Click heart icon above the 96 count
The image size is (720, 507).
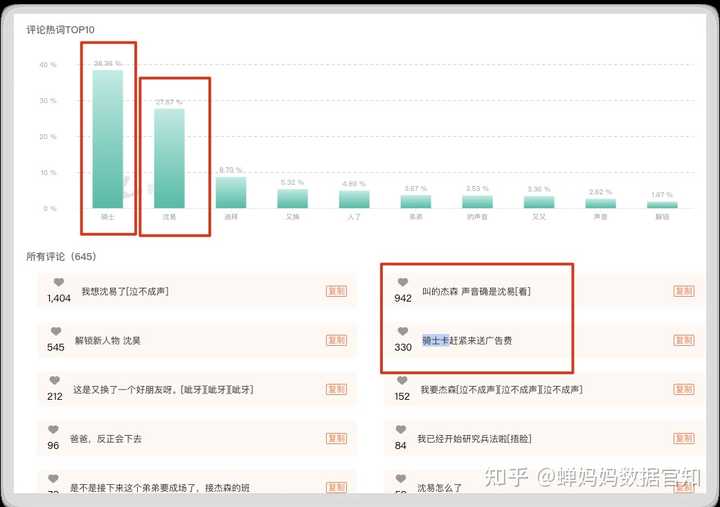click(x=53, y=429)
